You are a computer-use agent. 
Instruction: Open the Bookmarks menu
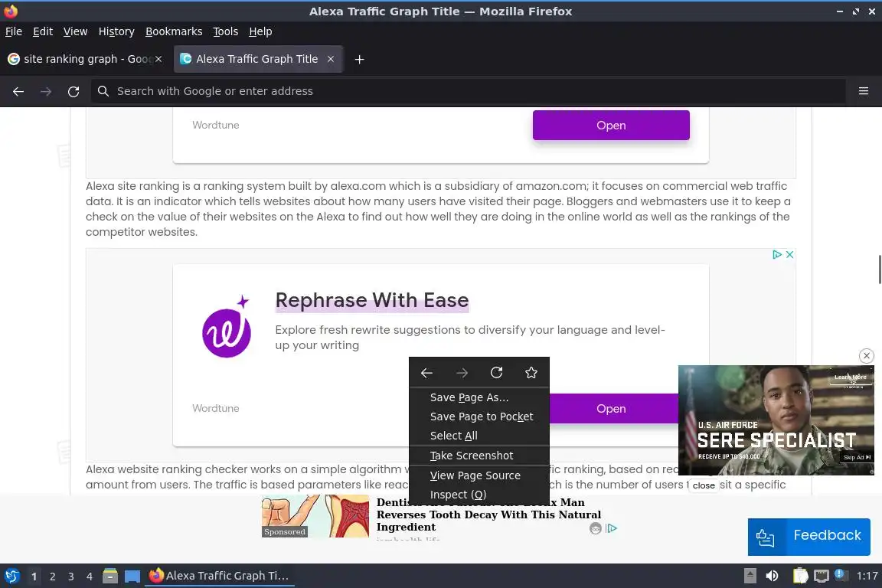coord(174,31)
